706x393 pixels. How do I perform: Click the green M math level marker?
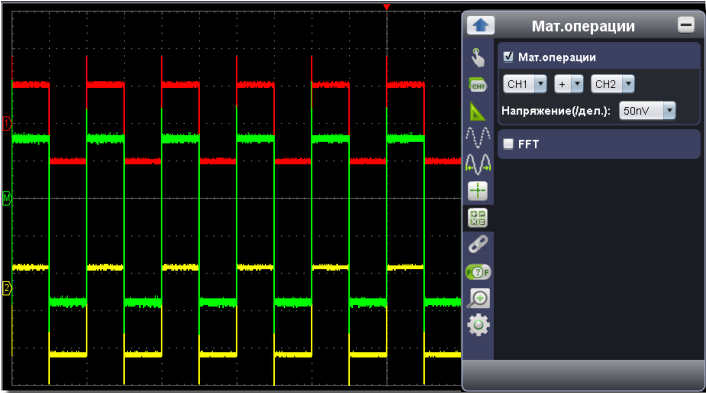6,198
